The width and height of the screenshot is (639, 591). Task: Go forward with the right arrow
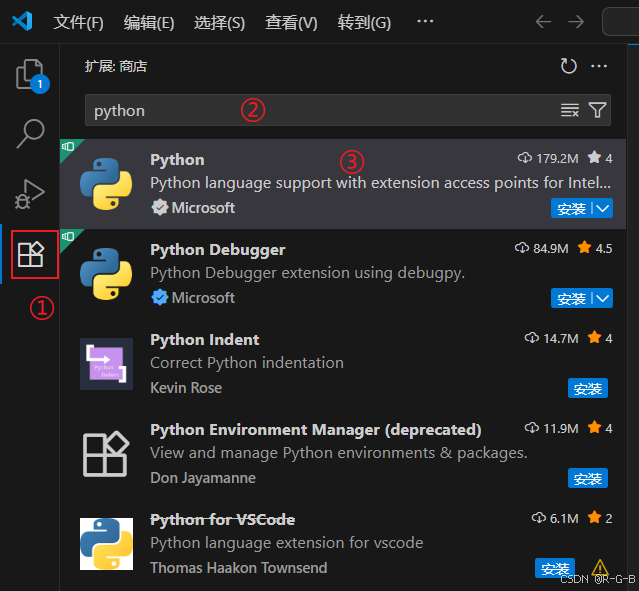click(x=576, y=22)
